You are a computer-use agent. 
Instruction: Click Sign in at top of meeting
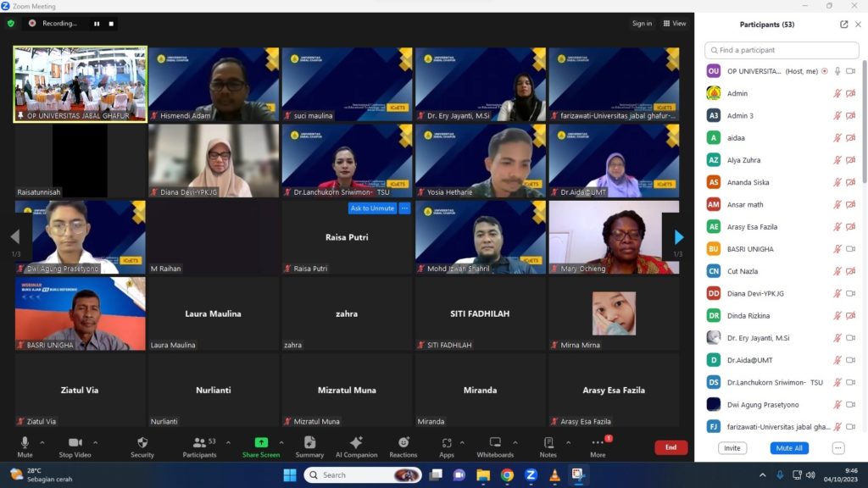(x=642, y=23)
